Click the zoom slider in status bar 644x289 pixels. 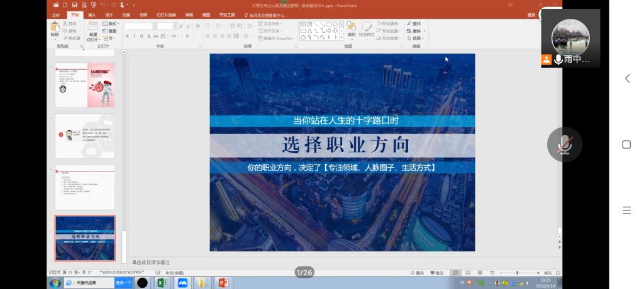518,273
